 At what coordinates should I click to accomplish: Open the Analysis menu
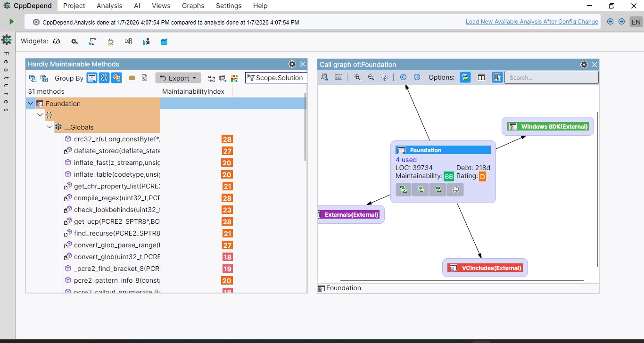[x=109, y=6]
